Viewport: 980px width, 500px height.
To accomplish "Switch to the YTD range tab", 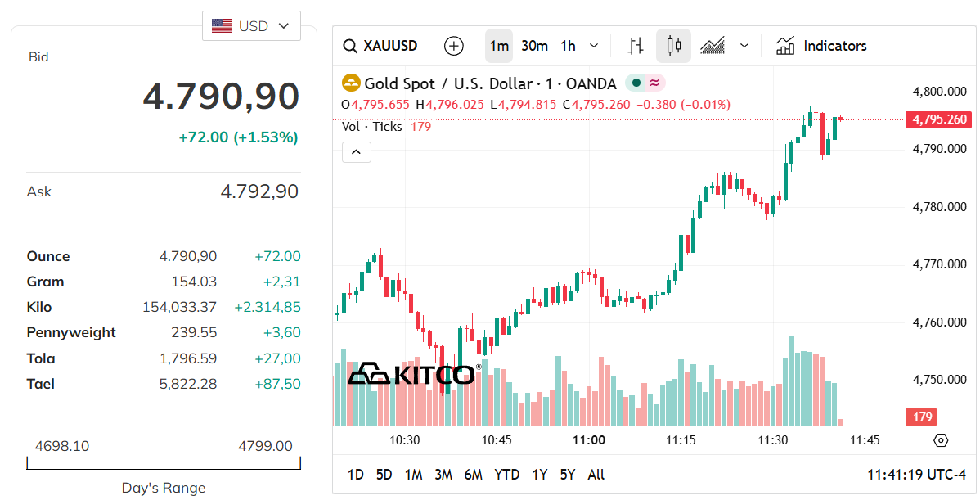I will pos(507,475).
